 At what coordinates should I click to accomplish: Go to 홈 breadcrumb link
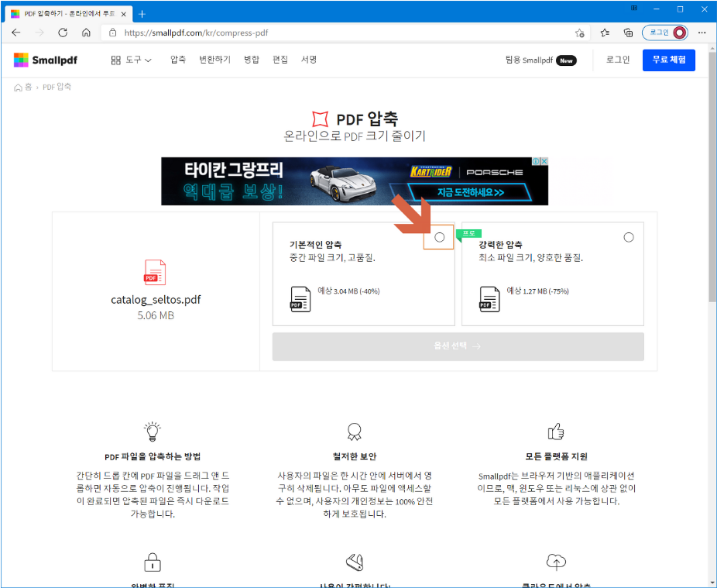(x=23, y=87)
